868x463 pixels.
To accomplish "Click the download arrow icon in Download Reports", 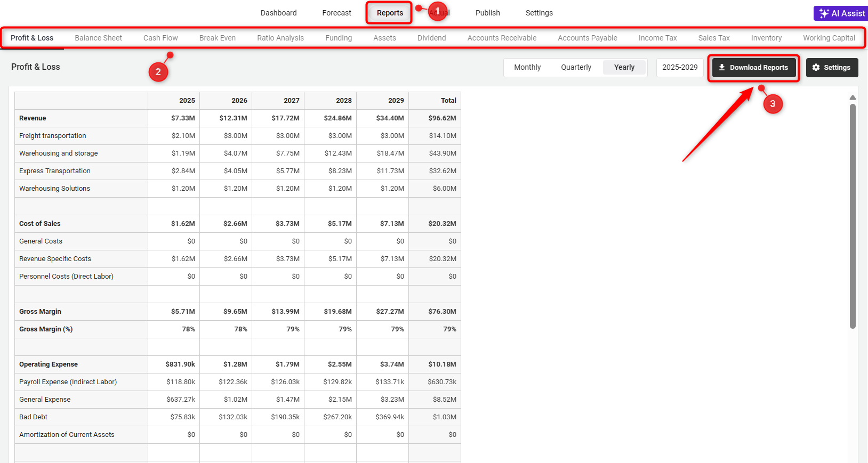I will click(x=722, y=67).
